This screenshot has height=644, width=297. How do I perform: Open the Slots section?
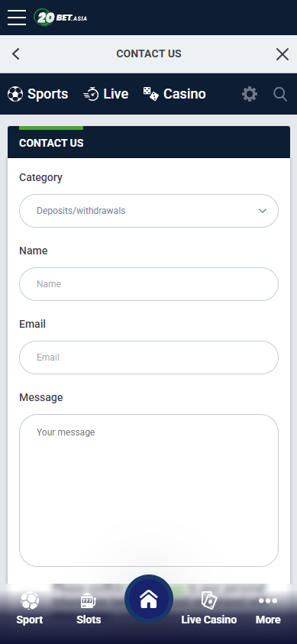[89, 608]
